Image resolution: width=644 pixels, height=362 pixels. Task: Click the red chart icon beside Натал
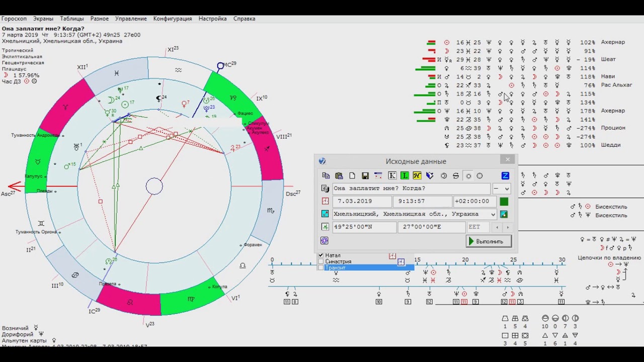point(392,256)
